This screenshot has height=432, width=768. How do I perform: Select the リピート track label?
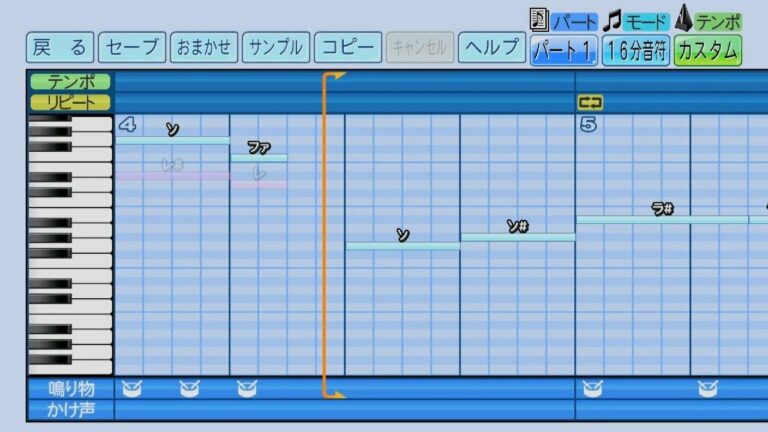[x=71, y=102]
